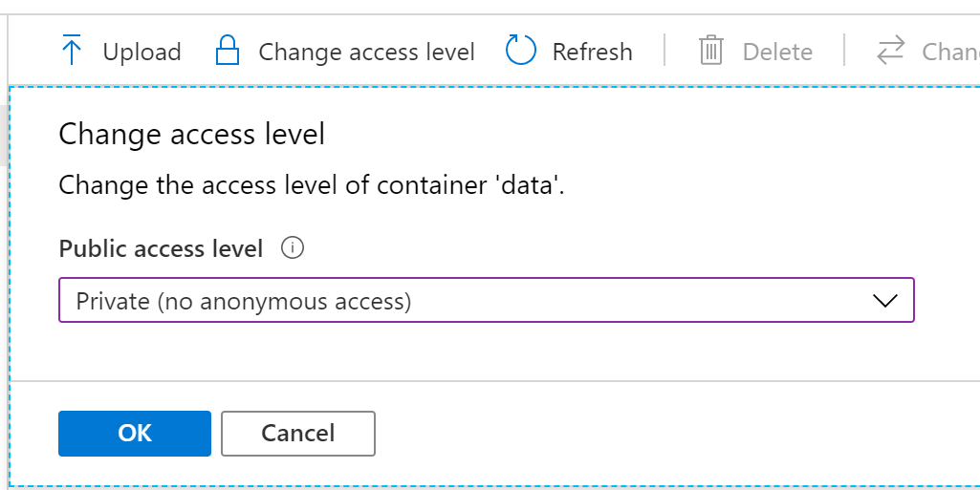Screen dimensions: 980x490
Task: Click the lock icon for access level
Action: (x=228, y=51)
